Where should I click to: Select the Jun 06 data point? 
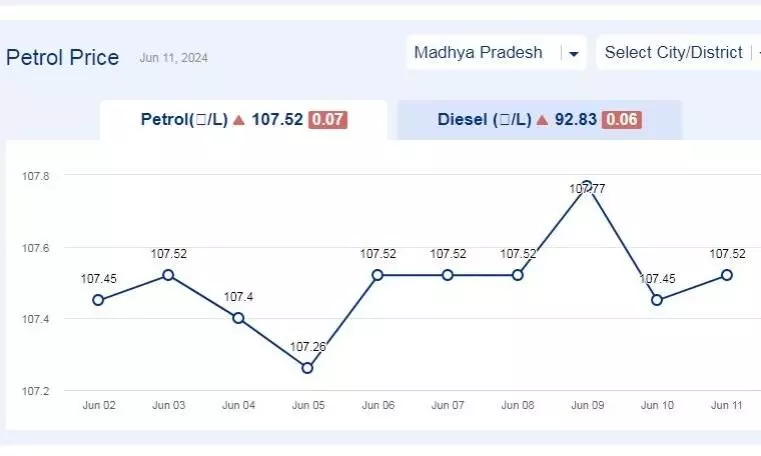click(x=378, y=275)
